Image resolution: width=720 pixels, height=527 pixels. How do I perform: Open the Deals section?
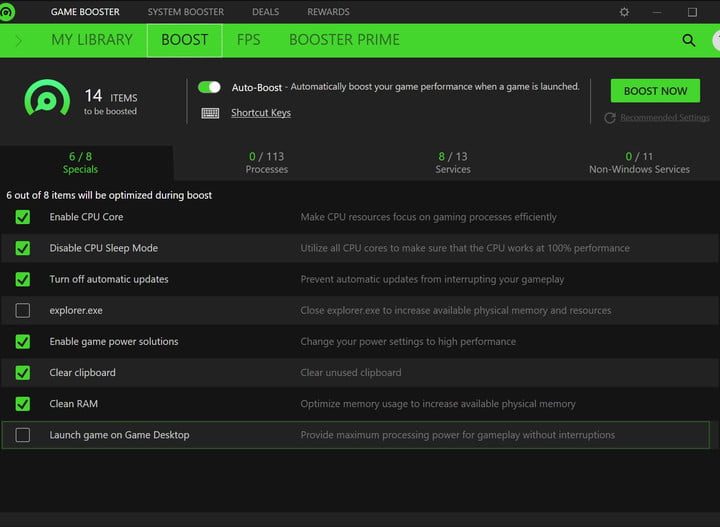[x=265, y=12]
